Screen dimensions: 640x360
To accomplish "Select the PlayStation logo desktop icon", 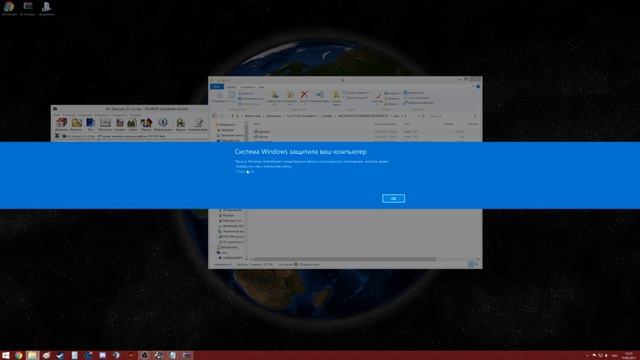I will tap(46, 7).
